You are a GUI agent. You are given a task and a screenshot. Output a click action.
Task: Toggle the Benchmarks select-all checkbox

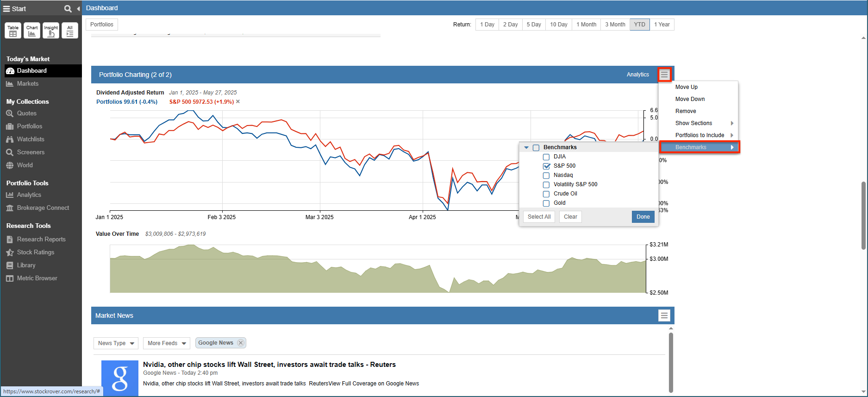[536, 148]
